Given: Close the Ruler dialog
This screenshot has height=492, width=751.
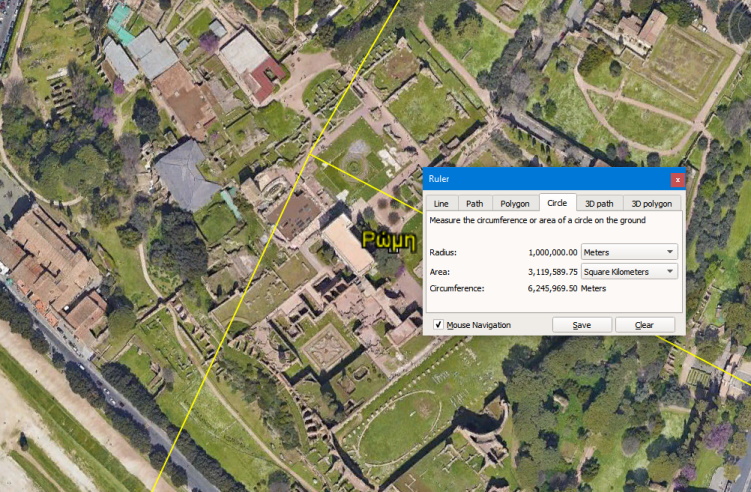Looking at the screenshot, I should click(x=677, y=180).
